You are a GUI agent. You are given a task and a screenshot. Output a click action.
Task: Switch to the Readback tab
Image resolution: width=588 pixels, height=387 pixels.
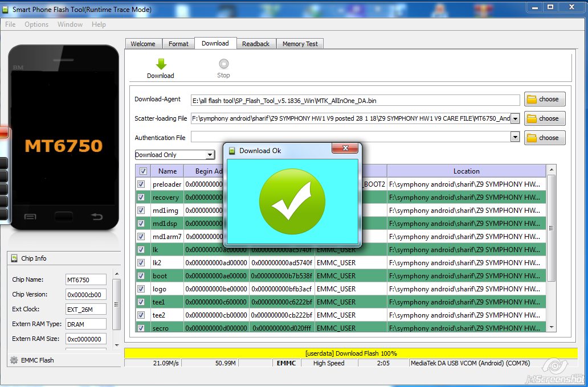pyautogui.click(x=256, y=43)
